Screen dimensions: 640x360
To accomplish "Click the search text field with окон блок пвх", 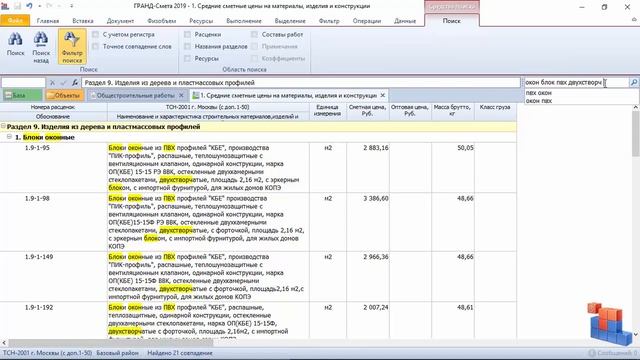I will point(576,82).
